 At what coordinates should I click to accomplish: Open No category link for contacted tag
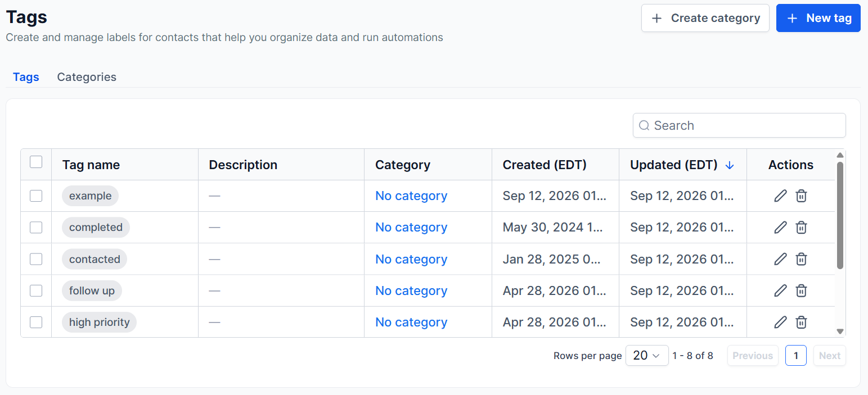[411, 259]
